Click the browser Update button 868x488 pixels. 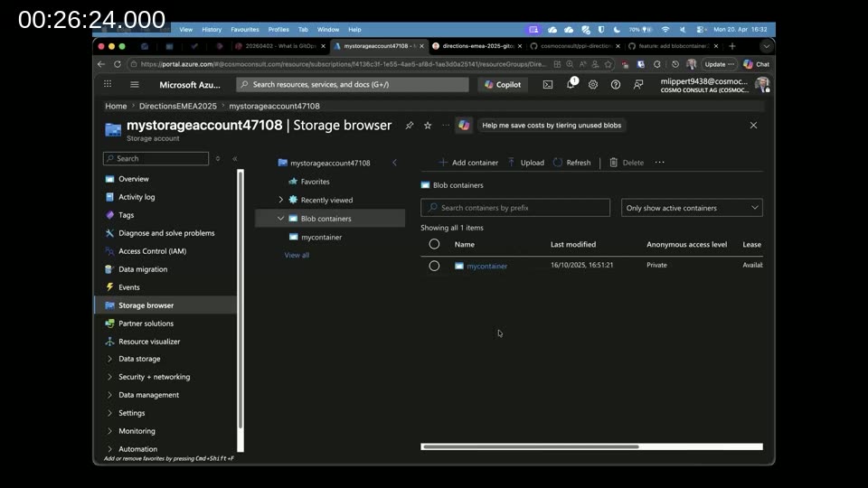[719, 64]
